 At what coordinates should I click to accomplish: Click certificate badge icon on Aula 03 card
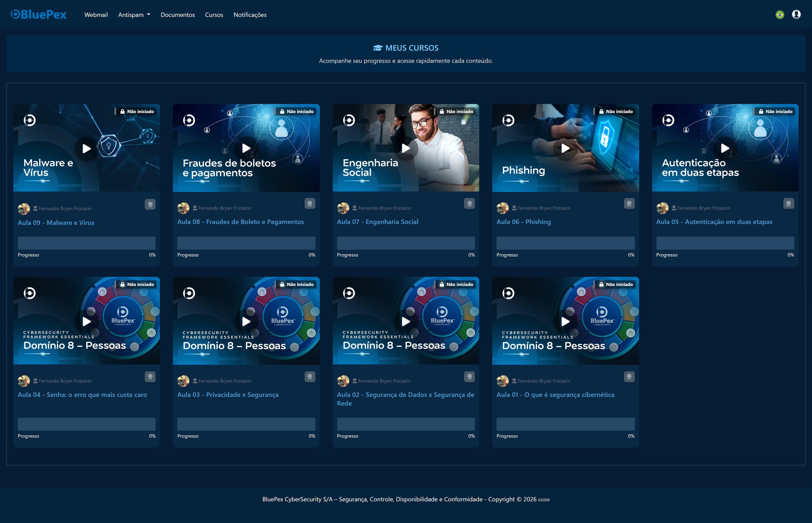click(310, 377)
